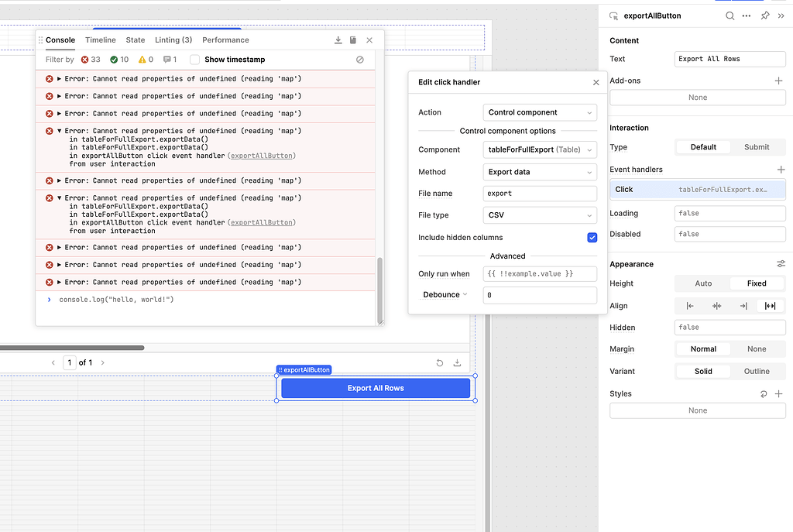793x532 pixels.
Task: Open the Action dropdown
Action: coord(540,112)
